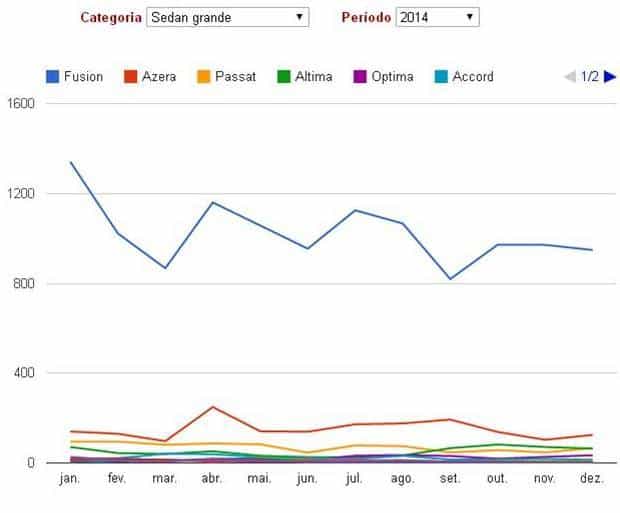
Task: Click the 'jan.' axis label
Action: (70, 480)
